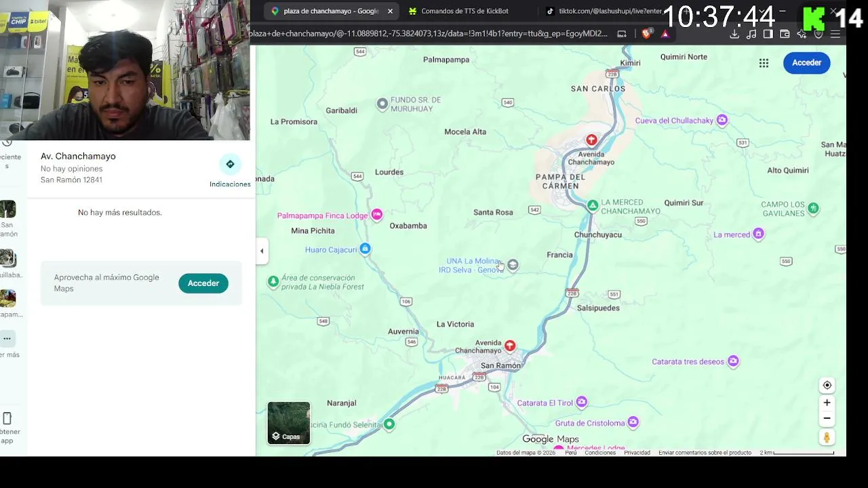Close the plaza de chanchamayo tab
The width and height of the screenshot is (868, 488).
[390, 12]
